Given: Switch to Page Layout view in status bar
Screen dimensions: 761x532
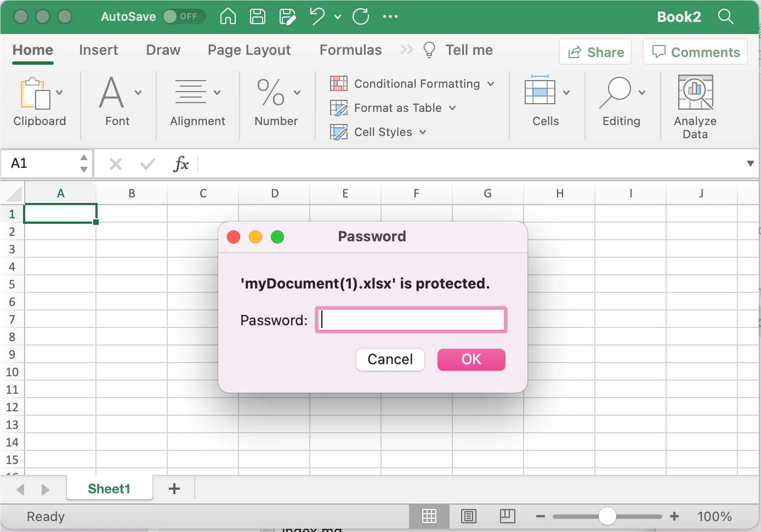Looking at the screenshot, I should tap(468, 516).
